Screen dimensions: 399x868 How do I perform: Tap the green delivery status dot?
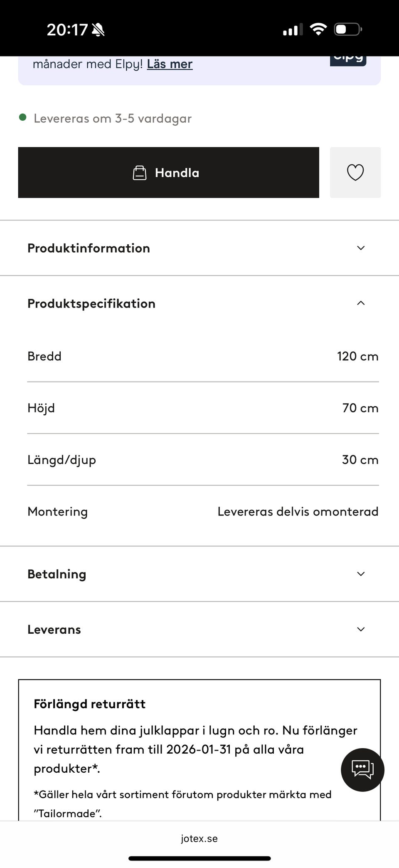click(23, 118)
